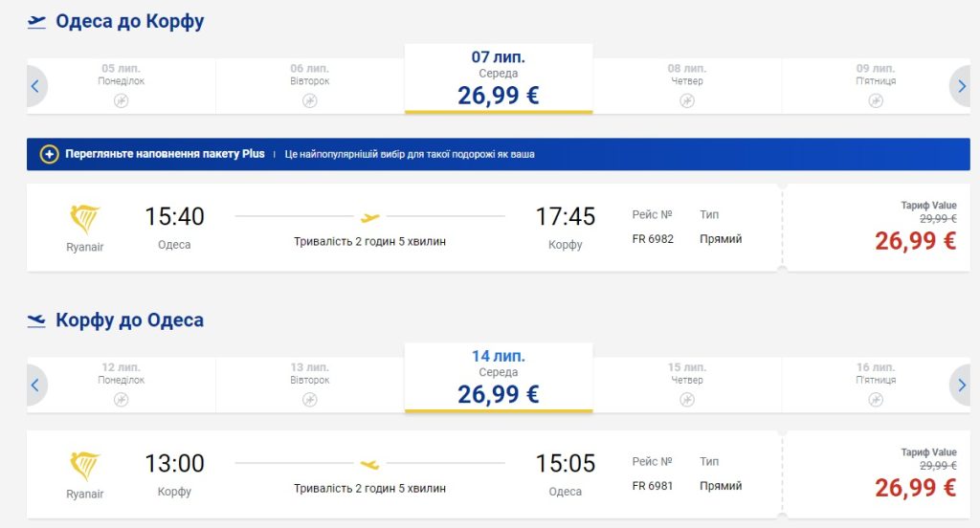980x528 pixels.
Task: Show earlier outbound dates with left arrow
Action: pos(35,86)
